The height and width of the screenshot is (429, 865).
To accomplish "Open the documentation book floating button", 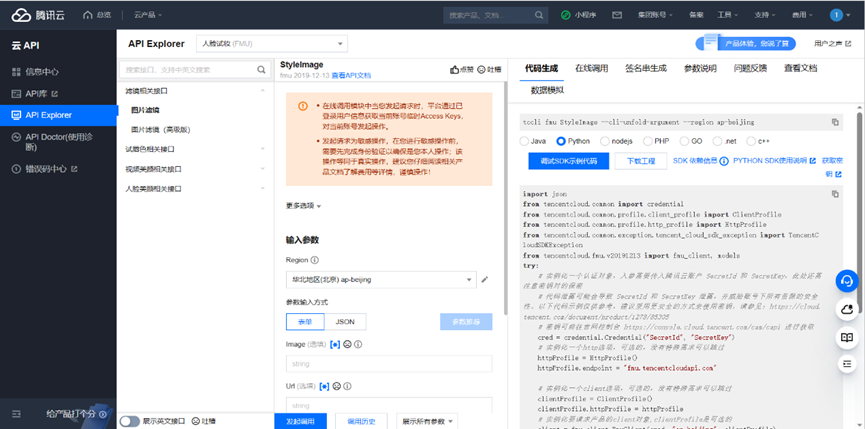I will 847,337.
